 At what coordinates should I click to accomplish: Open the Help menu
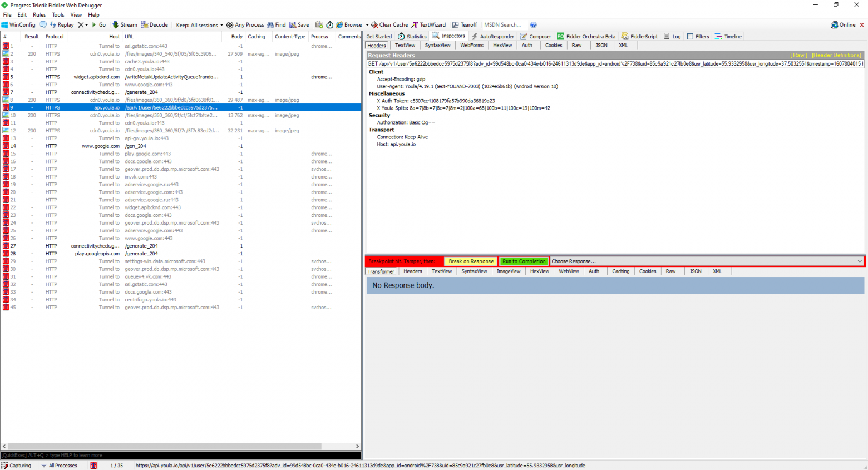pos(94,15)
